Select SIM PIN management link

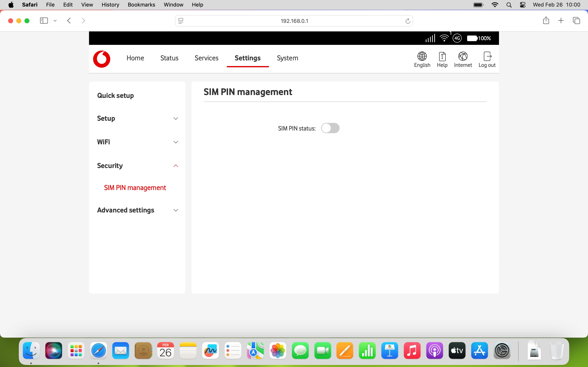(135, 188)
